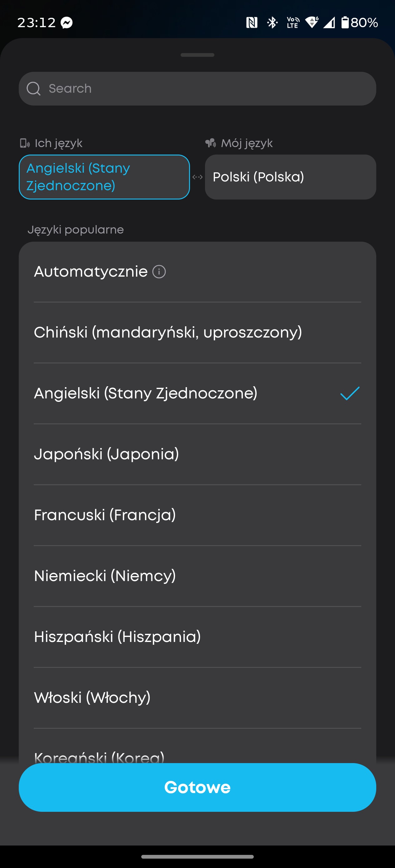Choose Francuski (Francja) entry

[105, 515]
